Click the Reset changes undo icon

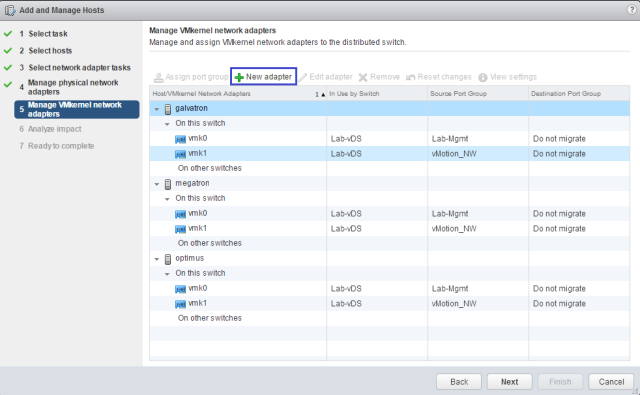(411, 77)
